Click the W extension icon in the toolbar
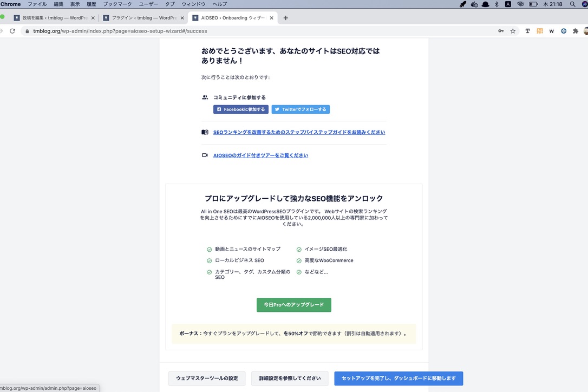Image resolution: width=588 pixels, height=392 pixels. (552, 31)
